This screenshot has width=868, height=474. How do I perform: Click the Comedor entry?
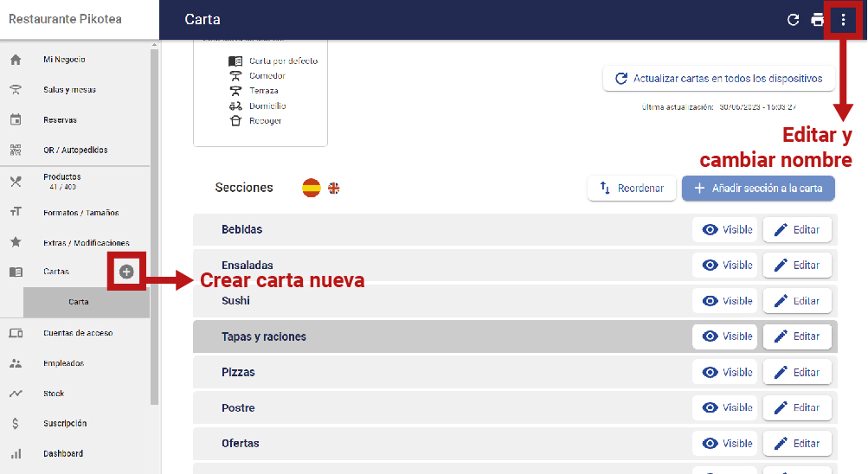pos(257,76)
